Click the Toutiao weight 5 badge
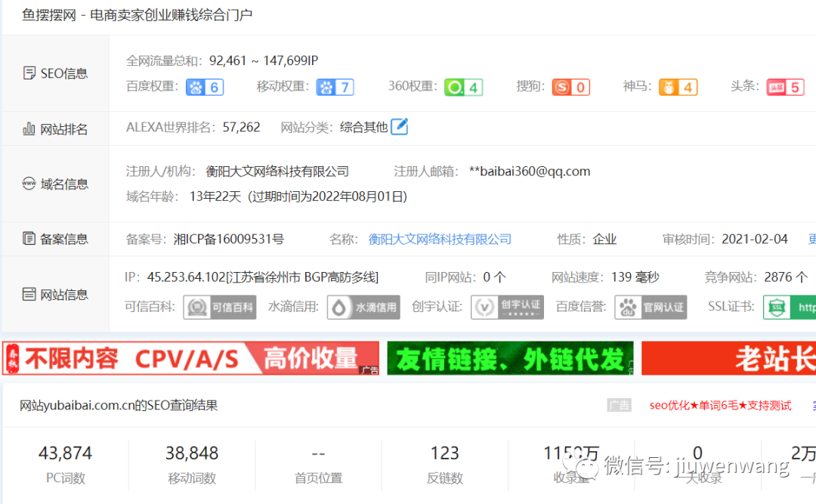The width and height of the screenshot is (816, 504). [x=785, y=87]
